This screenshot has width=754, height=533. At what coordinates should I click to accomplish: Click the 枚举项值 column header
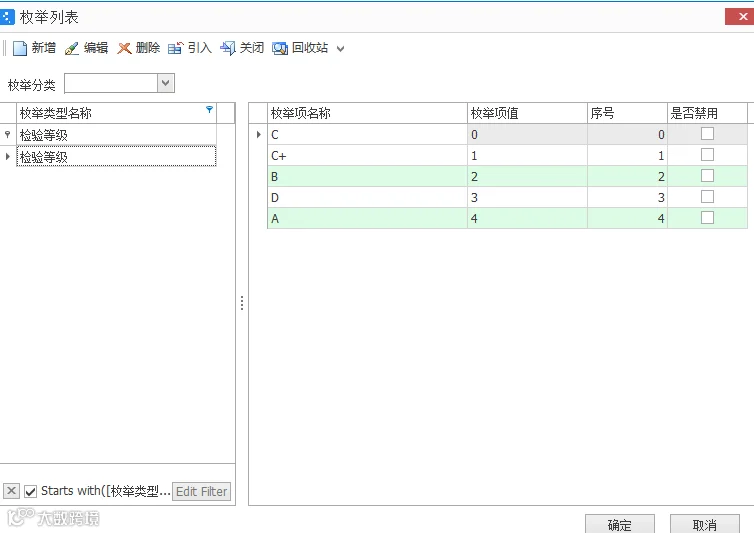pos(528,113)
